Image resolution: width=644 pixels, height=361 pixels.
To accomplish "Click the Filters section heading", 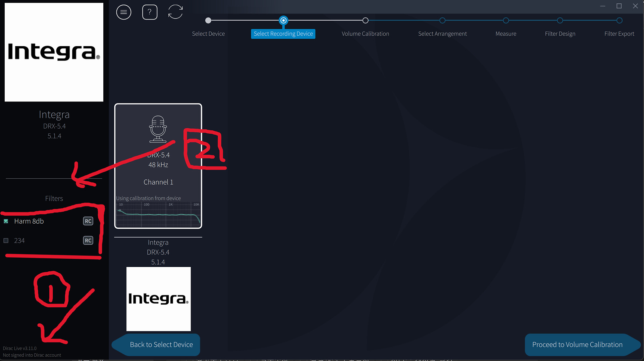I will (x=54, y=198).
